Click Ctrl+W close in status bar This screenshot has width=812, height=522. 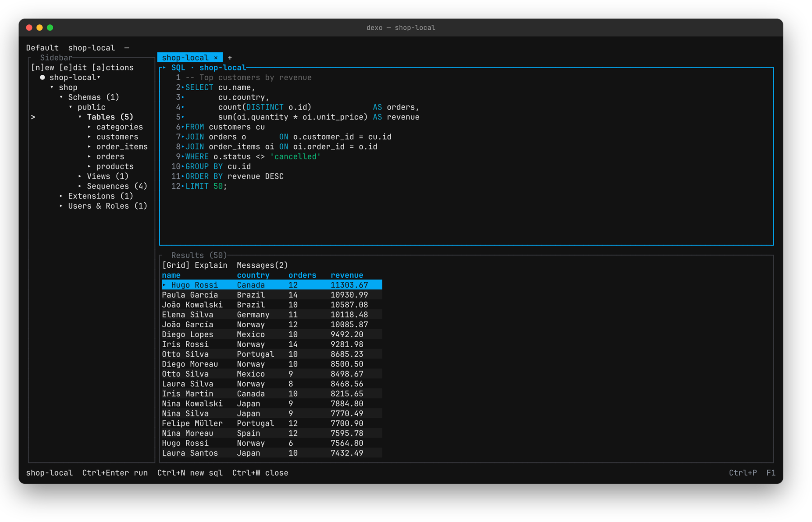click(x=260, y=473)
